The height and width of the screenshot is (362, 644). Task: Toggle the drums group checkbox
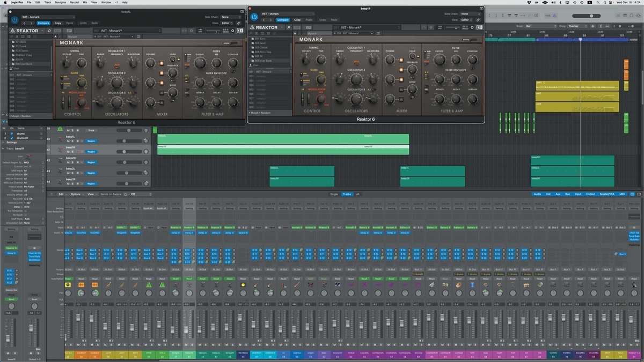click(x=12, y=134)
